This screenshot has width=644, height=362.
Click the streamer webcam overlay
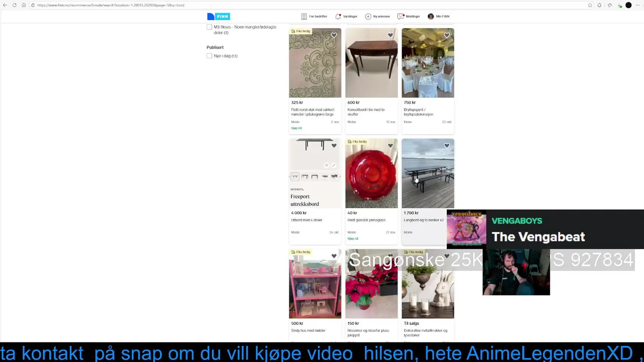click(516, 272)
